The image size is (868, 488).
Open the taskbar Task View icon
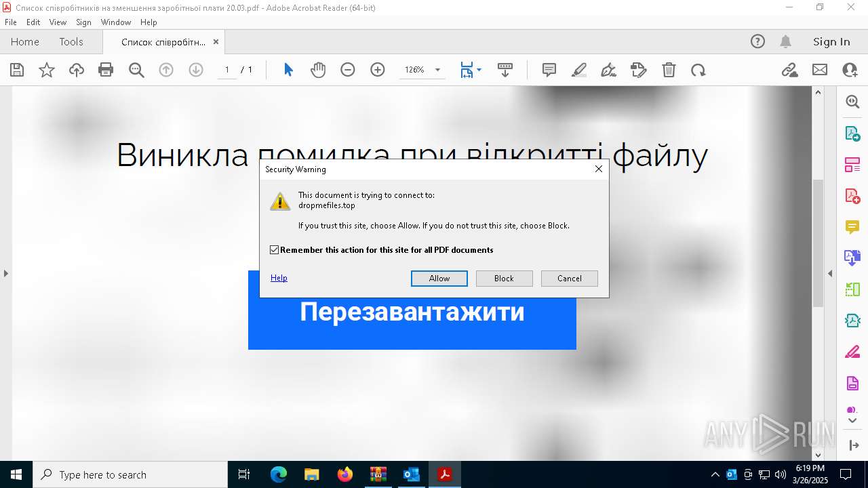coord(244,474)
